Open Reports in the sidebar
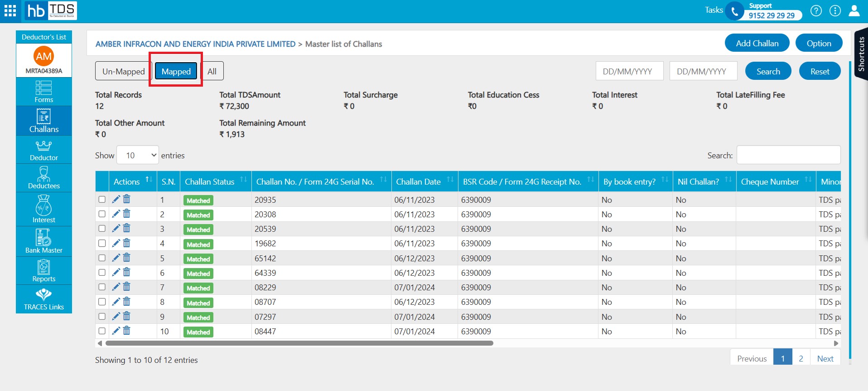The width and height of the screenshot is (868, 391). click(x=44, y=271)
